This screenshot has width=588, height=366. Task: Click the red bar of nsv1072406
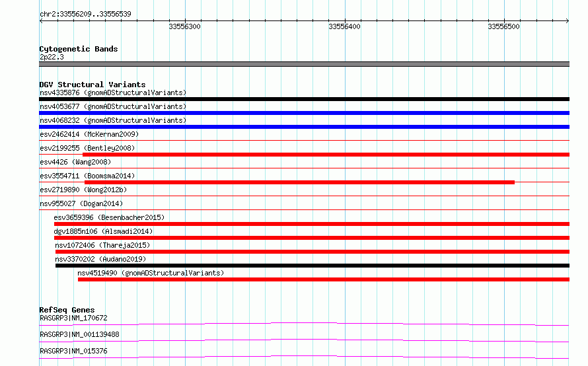(x=312, y=252)
